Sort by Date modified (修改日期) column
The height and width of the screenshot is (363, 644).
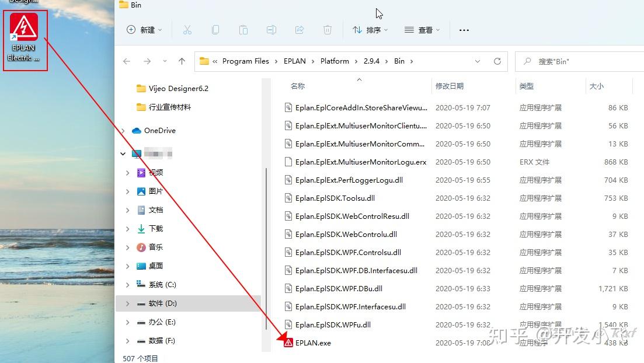pyautogui.click(x=450, y=86)
